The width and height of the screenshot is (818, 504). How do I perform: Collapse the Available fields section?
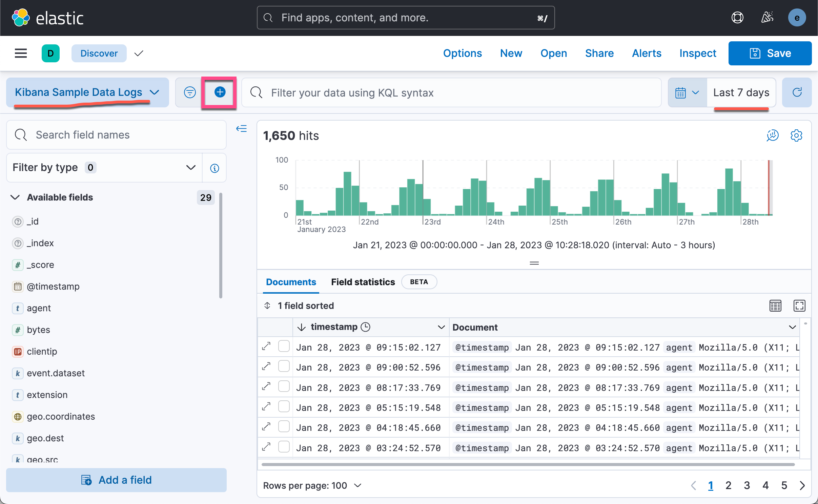pos(16,197)
